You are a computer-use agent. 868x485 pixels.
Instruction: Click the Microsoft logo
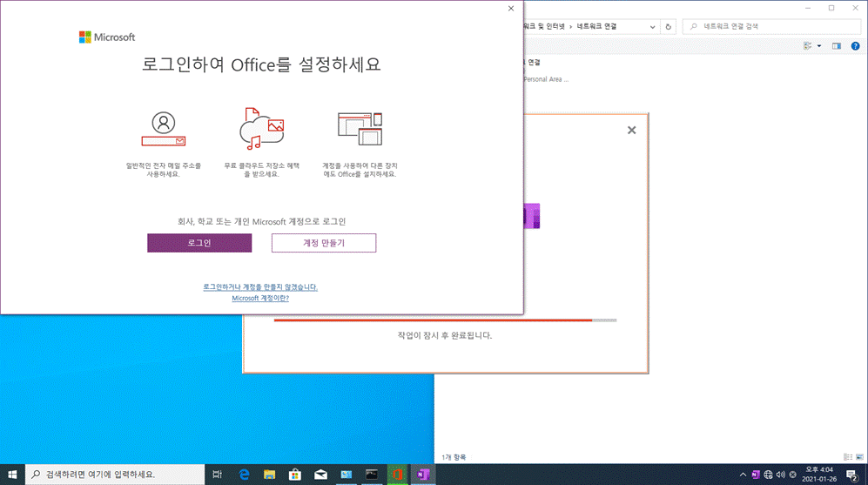(x=107, y=37)
